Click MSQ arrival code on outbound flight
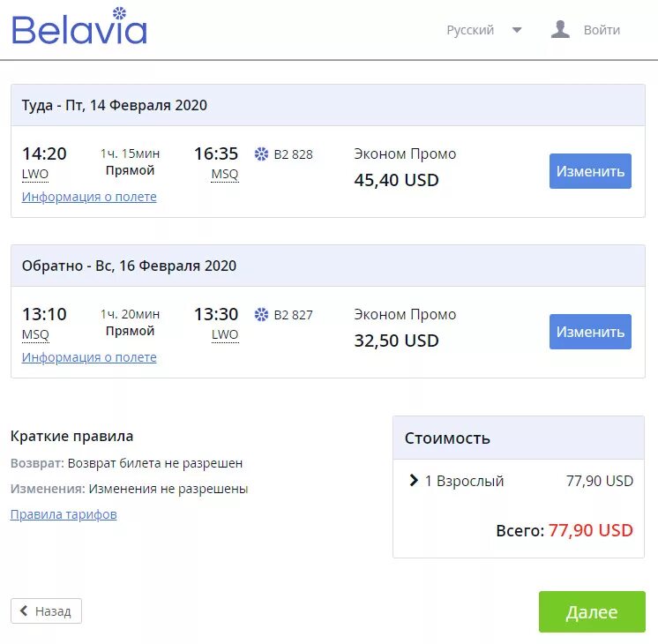 tap(225, 175)
